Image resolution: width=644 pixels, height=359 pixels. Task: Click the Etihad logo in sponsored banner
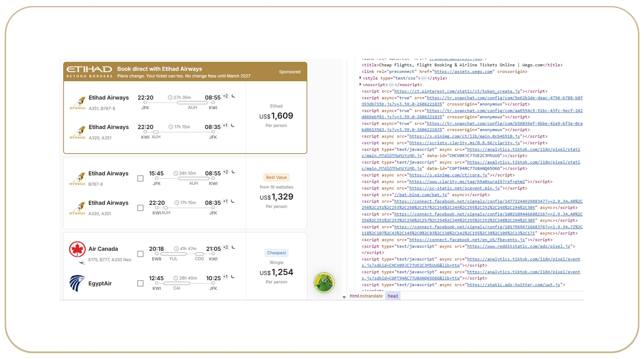[89, 72]
